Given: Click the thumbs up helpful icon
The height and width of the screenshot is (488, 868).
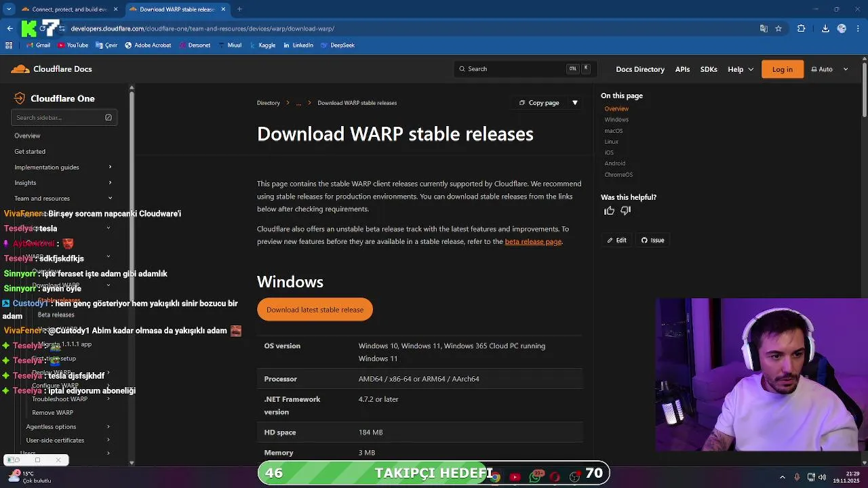Looking at the screenshot, I should [x=609, y=211].
